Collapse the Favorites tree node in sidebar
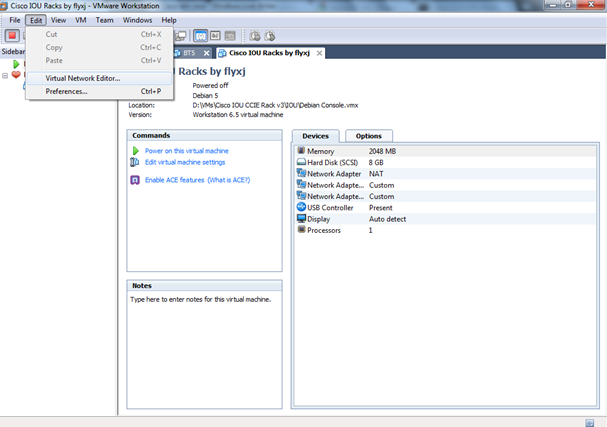 (5, 76)
